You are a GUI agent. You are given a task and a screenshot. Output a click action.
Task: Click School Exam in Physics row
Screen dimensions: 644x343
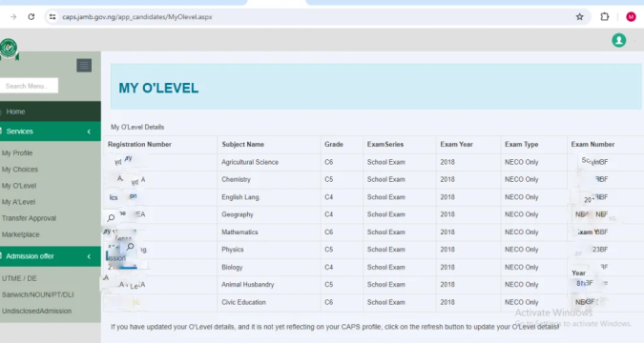(x=386, y=250)
